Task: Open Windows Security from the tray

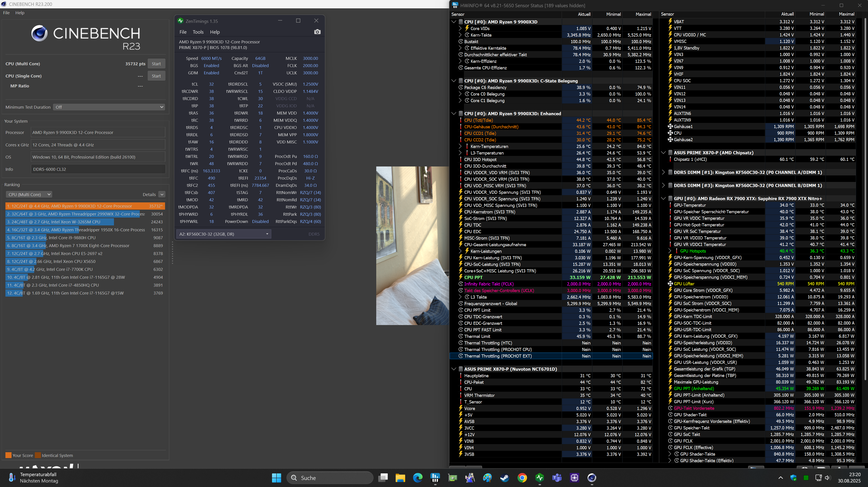Action: [x=793, y=478]
